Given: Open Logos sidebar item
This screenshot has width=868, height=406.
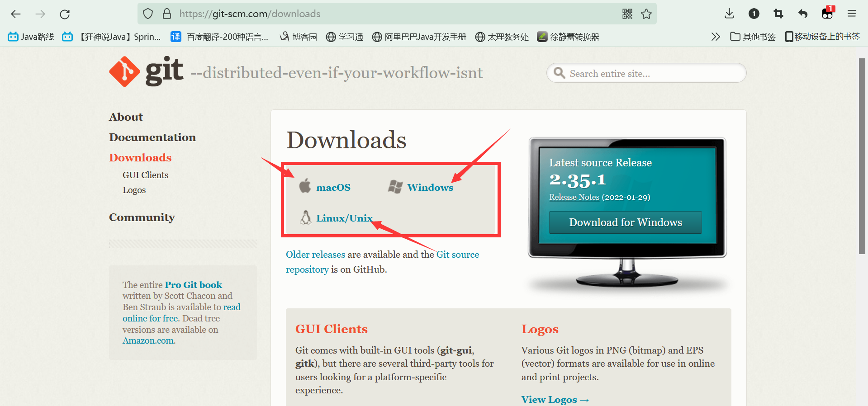Looking at the screenshot, I should (x=134, y=190).
